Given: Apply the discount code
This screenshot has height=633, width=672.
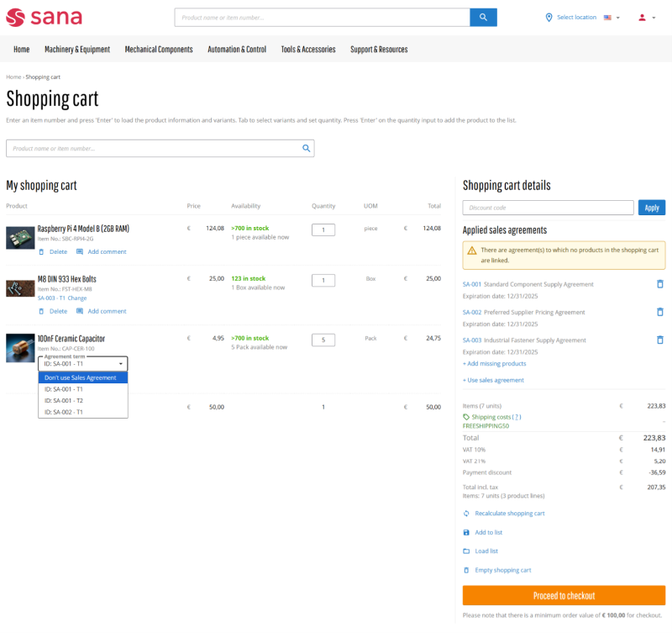Looking at the screenshot, I should (x=651, y=208).
